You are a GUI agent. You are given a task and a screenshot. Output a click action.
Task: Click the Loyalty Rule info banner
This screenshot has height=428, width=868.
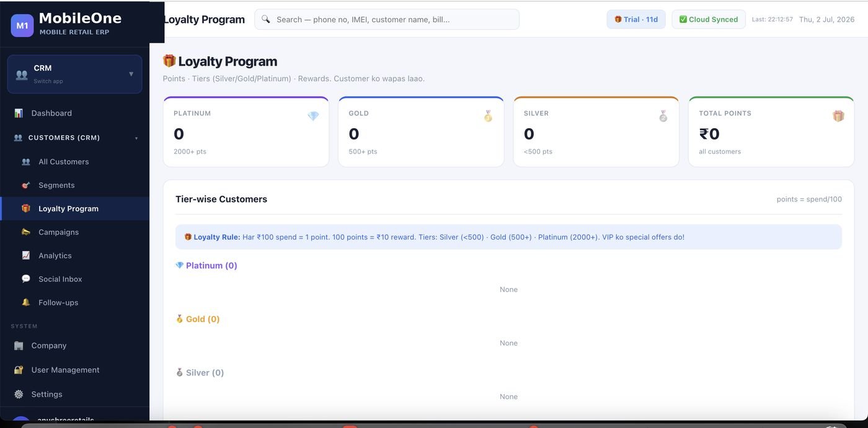(508, 237)
